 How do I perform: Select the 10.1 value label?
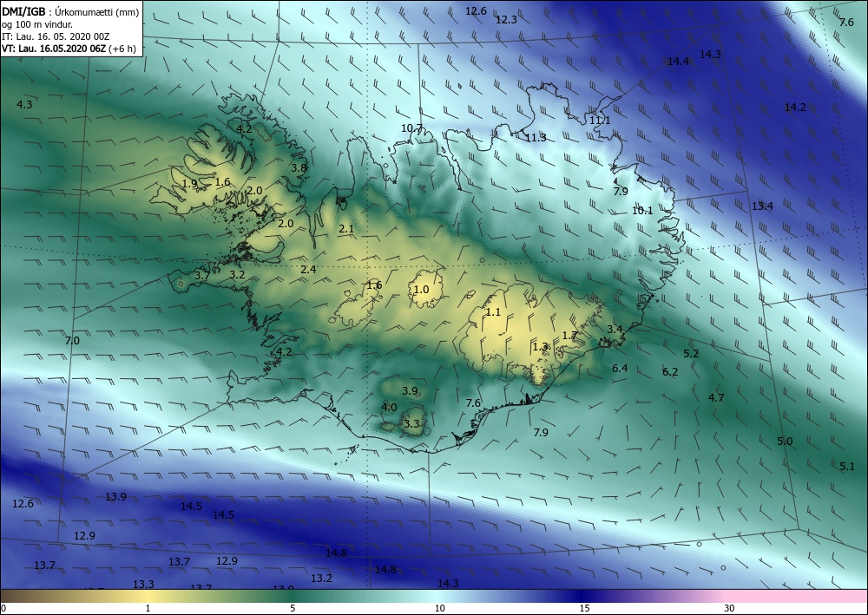642,210
